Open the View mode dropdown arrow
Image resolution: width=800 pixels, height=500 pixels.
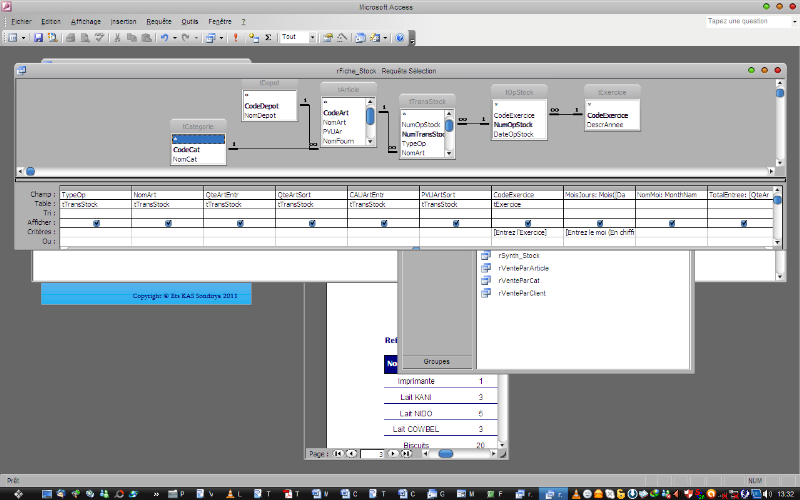24,38
